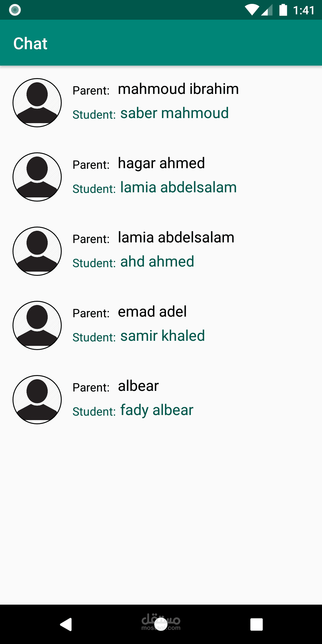Tap the Wi-Fi status icon
322x644 pixels.
tap(252, 10)
